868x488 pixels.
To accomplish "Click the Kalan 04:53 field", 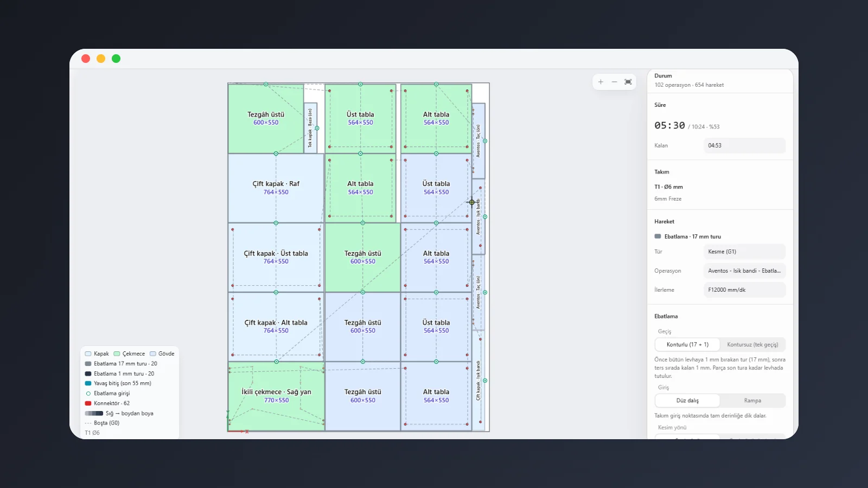I will [744, 145].
